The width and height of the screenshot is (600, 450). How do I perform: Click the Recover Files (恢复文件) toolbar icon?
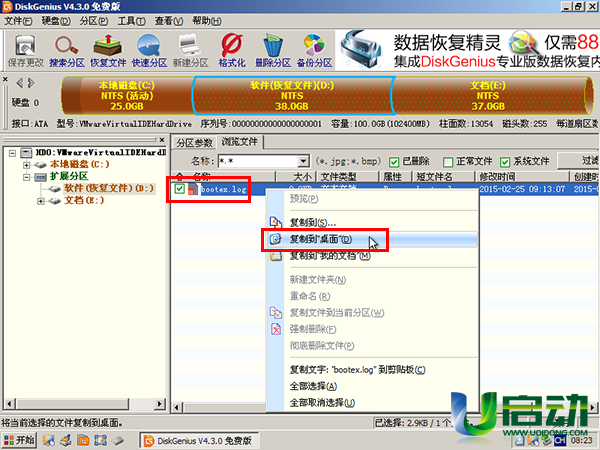[x=108, y=51]
